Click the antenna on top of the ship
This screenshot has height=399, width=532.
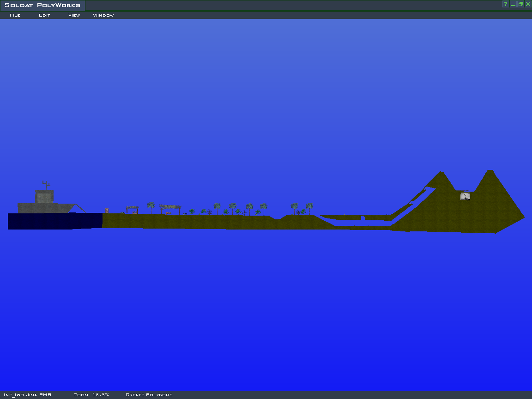click(x=45, y=184)
